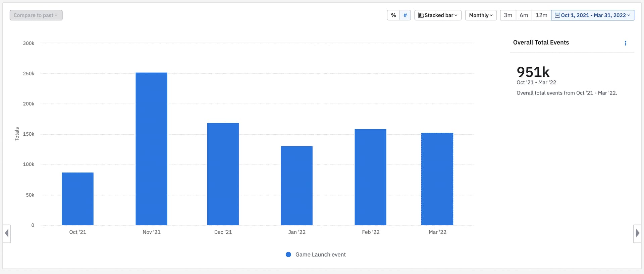Switch to percentage view
Image resolution: width=644 pixels, height=274 pixels.
(x=393, y=15)
